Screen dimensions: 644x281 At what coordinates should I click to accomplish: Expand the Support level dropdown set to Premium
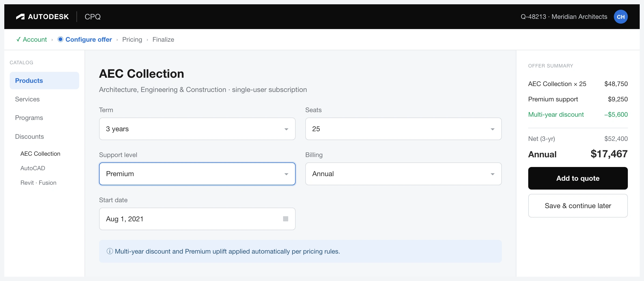point(197,174)
